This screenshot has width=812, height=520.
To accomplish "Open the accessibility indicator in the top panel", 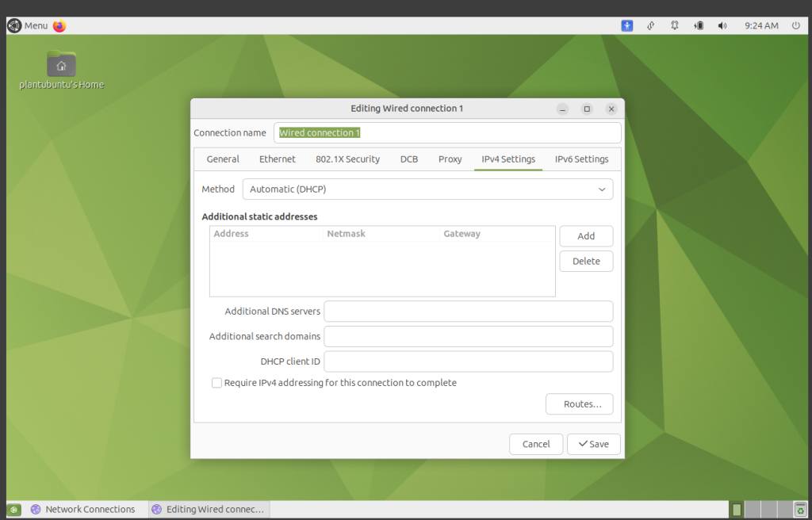I will pyautogui.click(x=627, y=25).
